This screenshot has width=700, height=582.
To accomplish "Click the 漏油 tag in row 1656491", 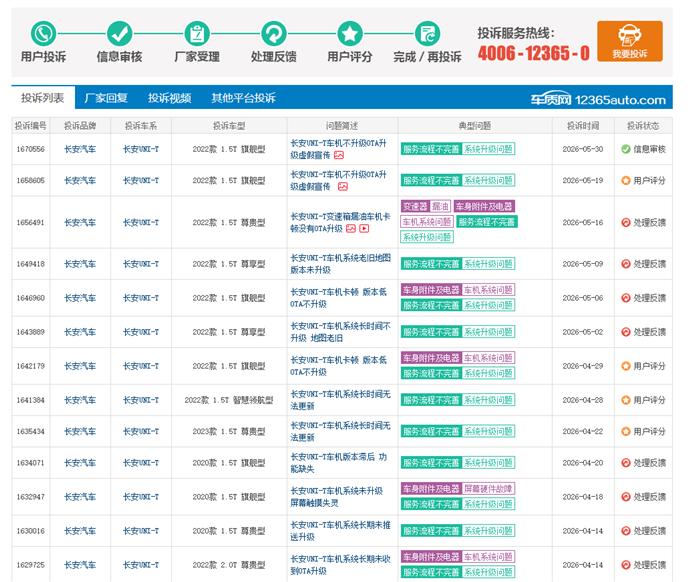I will 440,206.
